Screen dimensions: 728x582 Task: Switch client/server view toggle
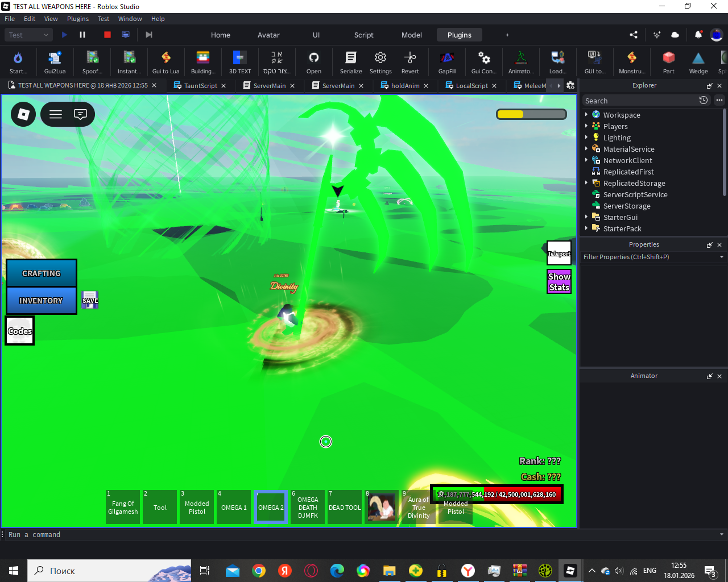click(x=126, y=35)
